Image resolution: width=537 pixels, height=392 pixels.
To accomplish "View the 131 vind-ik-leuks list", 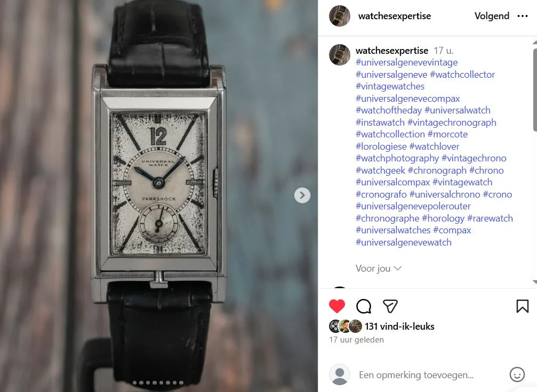I will tap(399, 326).
